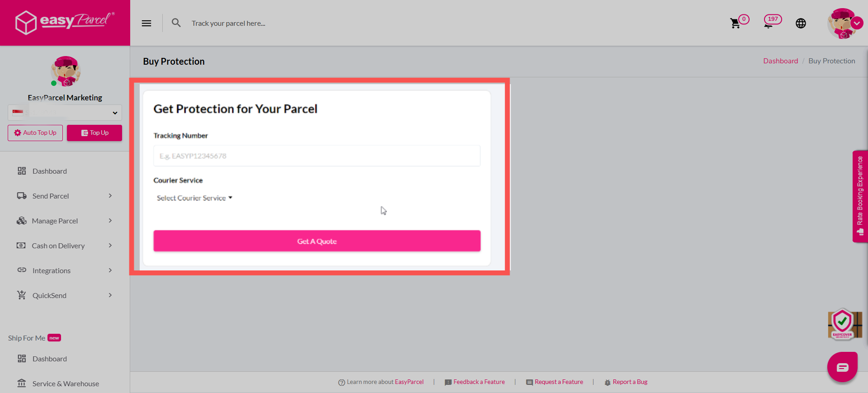The image size is (868, 393).
Task: Click the Manage Parcel boxes icon
Action: pyautogui.click(x=22, y=220)
